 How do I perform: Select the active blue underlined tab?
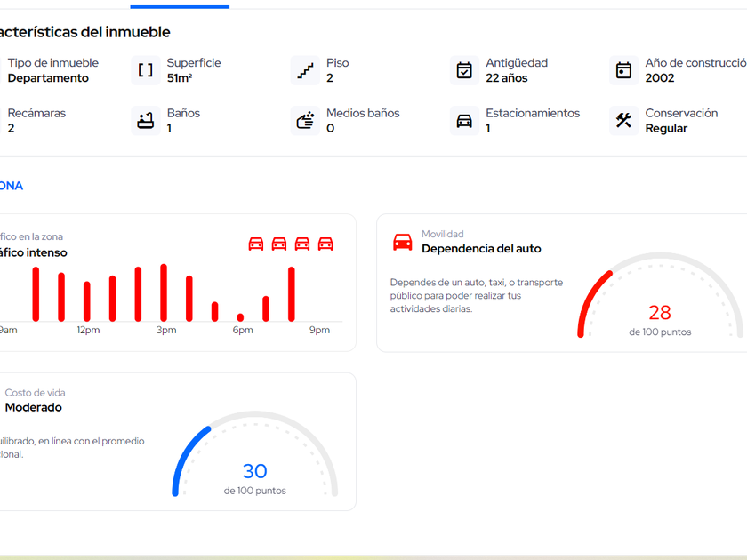[180, 7]
